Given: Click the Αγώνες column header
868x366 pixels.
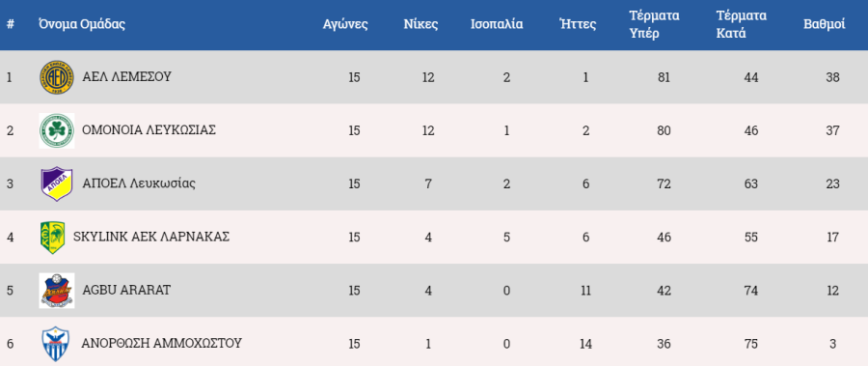Looking at the screenshot, I should click(345, 25).
